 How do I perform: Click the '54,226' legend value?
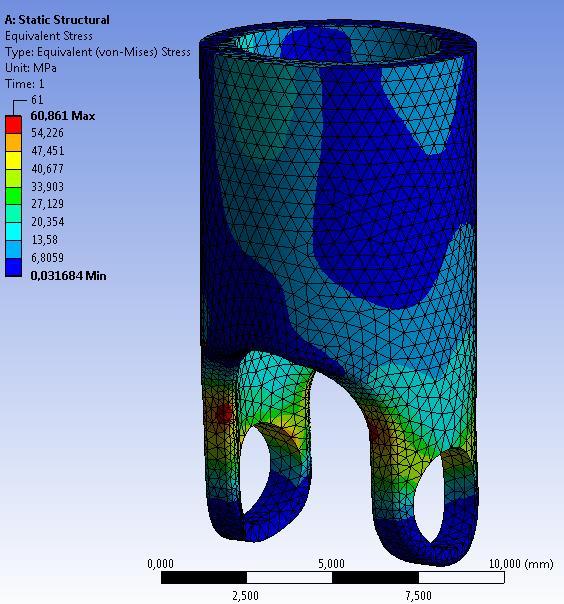(47, 133)
